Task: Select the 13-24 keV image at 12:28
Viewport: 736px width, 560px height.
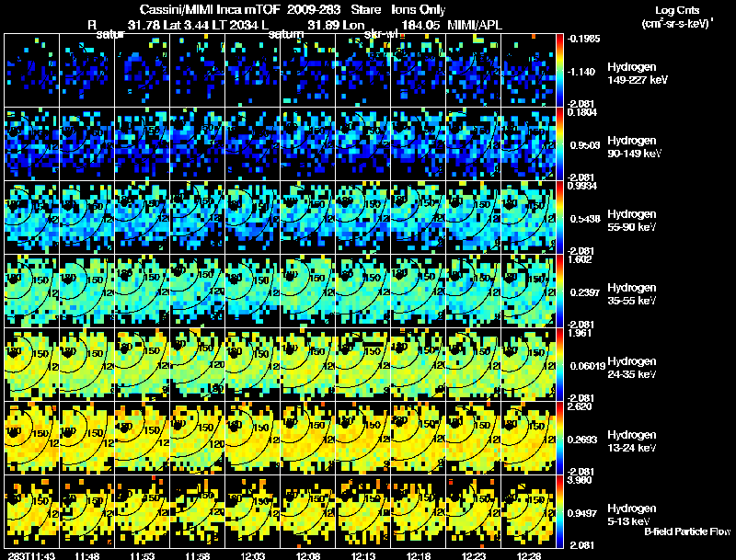Action: coord(529,438)
